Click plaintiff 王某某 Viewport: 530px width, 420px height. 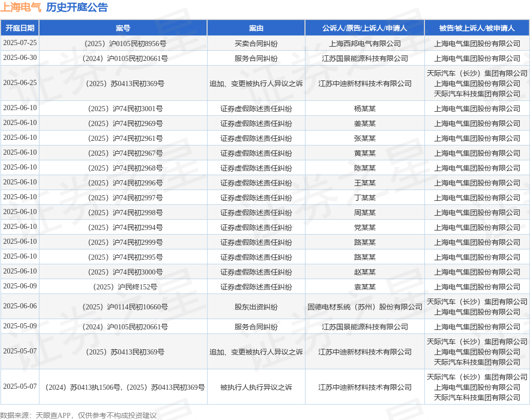point(365,183)
